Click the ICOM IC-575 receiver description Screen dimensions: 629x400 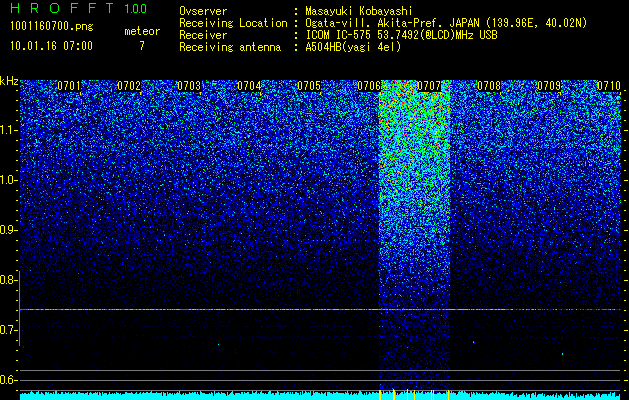(x=402, y=35)
